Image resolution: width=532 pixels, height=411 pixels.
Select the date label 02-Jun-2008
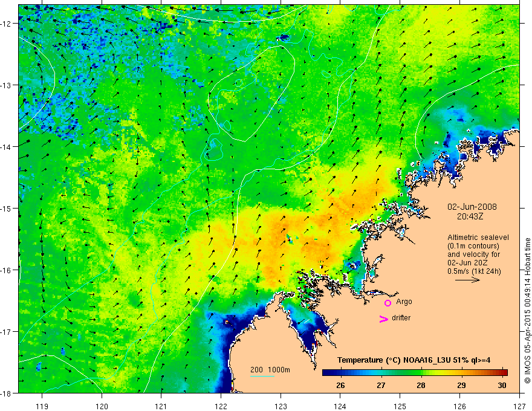pos(472,207)
